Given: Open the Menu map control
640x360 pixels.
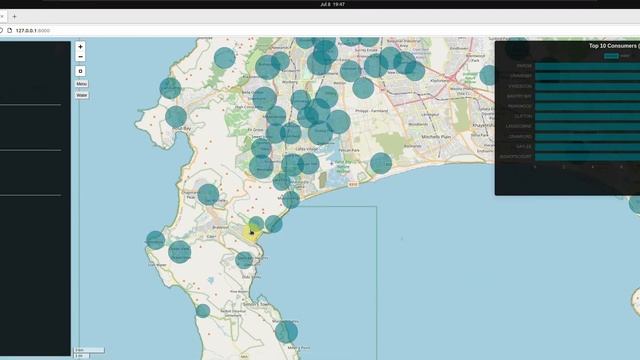Looking at the screenshot, I should point(81,84).
